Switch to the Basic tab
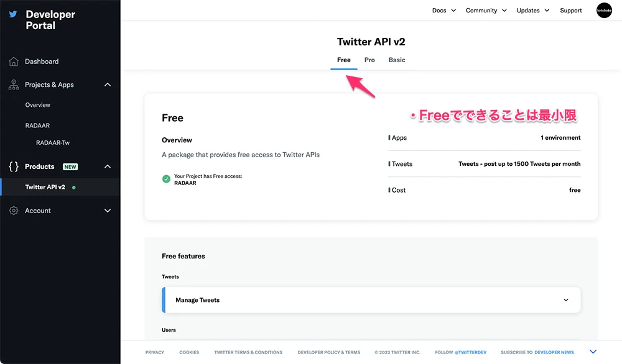This screenshot has height=364, width=622. pyautogui.click(x=397, y=60)
